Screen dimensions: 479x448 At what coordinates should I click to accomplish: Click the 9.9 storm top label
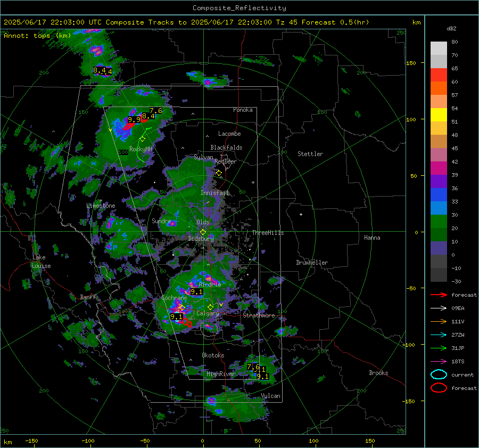click(x=134, y=119)
